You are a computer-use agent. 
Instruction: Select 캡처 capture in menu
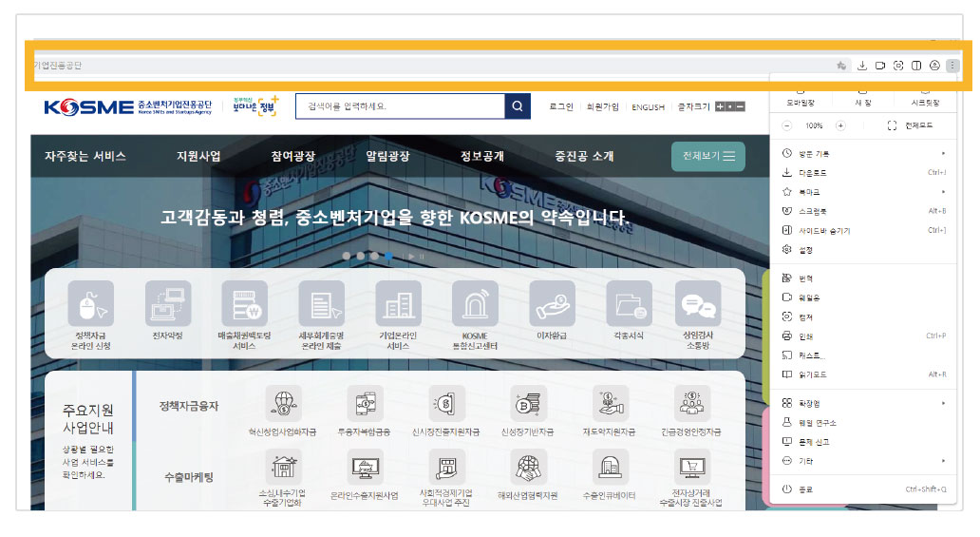(863, 317)
